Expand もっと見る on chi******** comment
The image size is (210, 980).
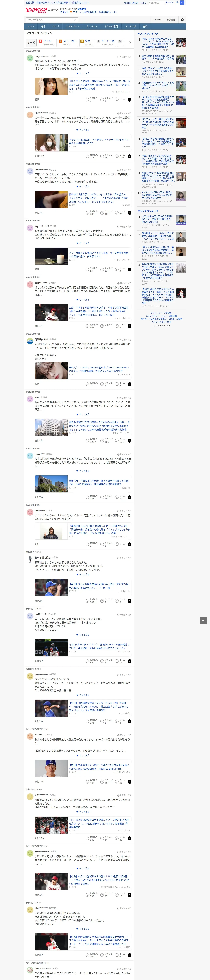pos(83,130)
